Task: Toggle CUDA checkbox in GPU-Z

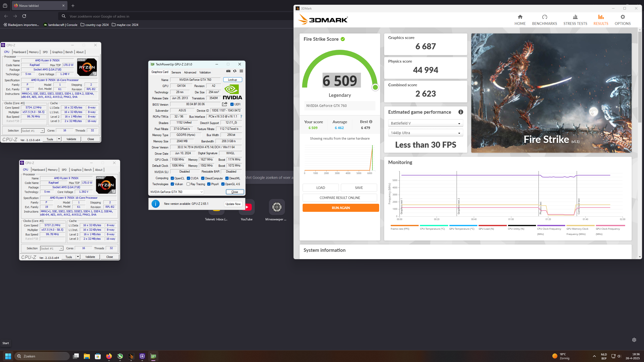Action: click(188, 178)
